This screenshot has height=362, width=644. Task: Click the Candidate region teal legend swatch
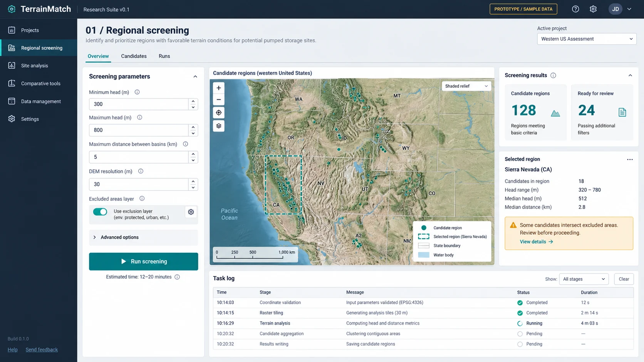pyautogui.click(x=424, y=228)
